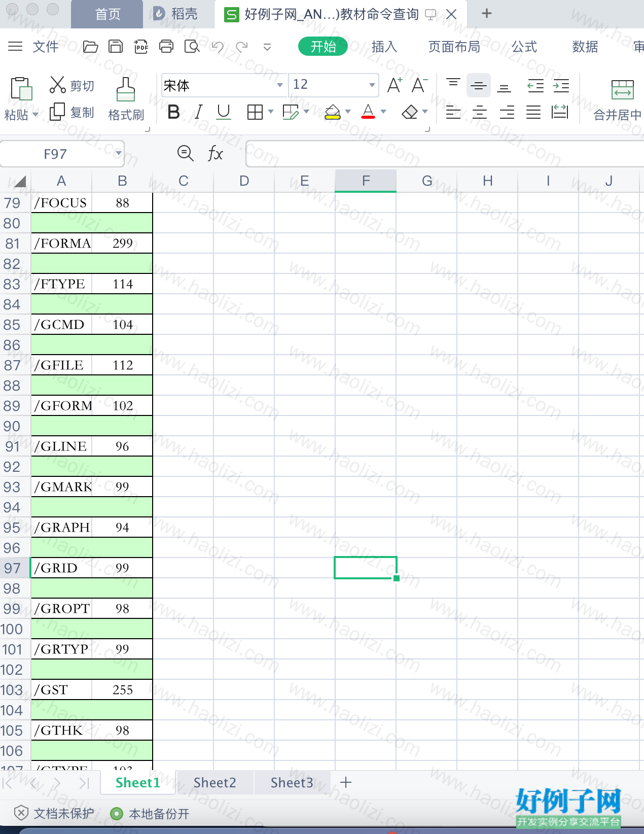Viewport: 644px width, 834px height.
Task: Open the 稻壳 tab
Action: click(176, 14)
